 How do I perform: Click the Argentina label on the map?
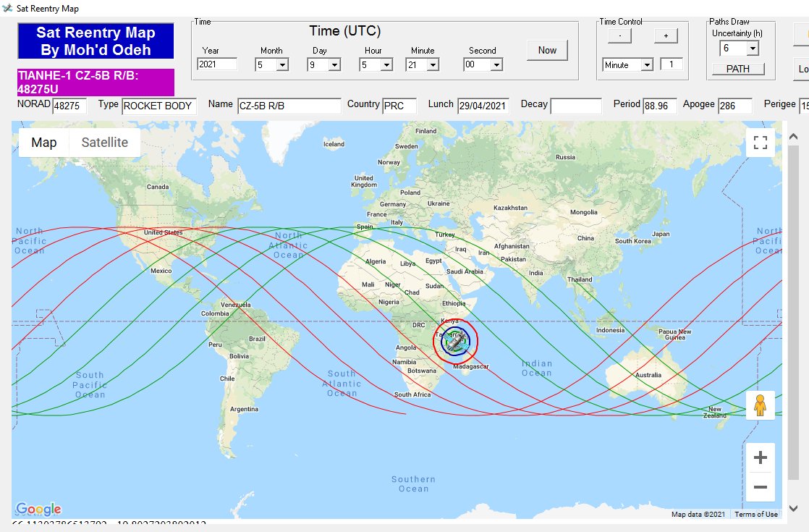click(x=244, y=409)
